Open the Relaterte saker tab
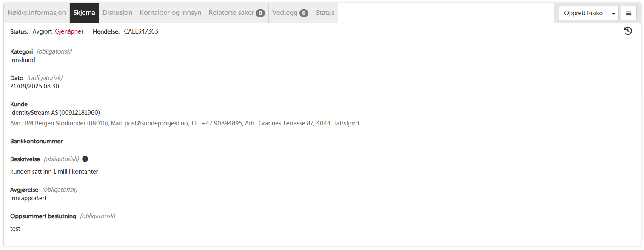The width and height of the screenshot is (644, 250). click(237, 13)
